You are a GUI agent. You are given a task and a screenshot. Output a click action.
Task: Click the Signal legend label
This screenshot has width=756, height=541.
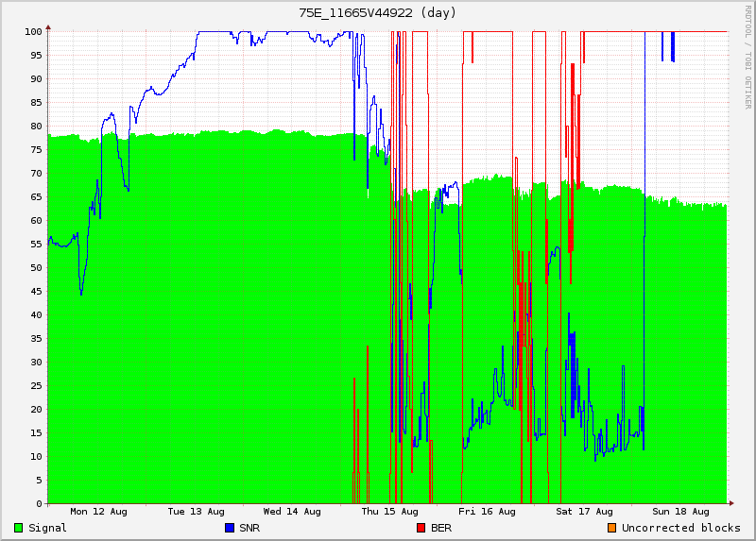(47, 528)
